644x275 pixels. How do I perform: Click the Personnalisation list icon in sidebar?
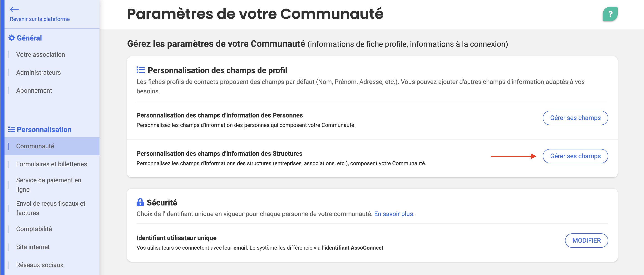[11, 129]
